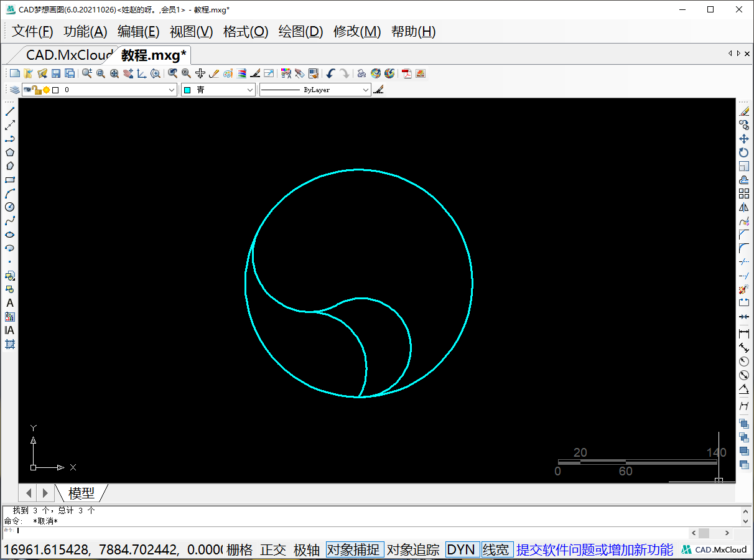Click the layout tab next arrow

click(x=45, y=493)
